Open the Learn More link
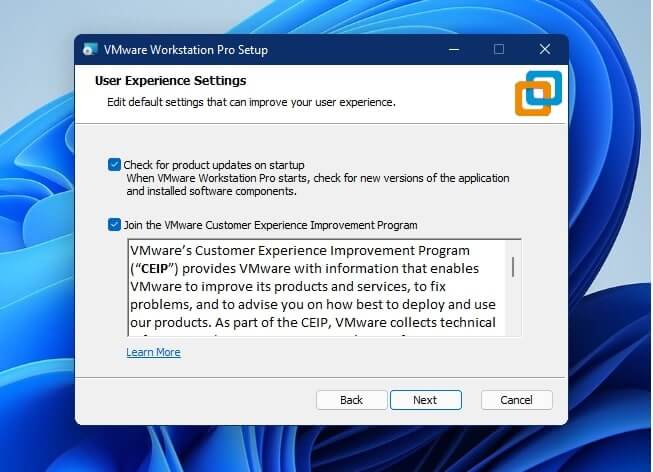Screen dimensions: 653x472 (153, 352)
